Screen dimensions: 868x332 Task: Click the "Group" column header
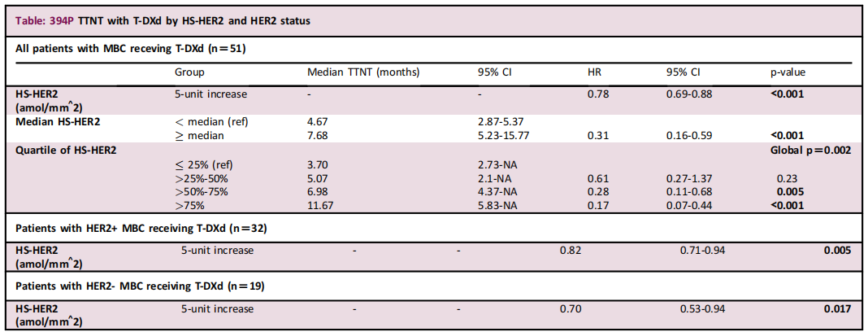[x=189, y=72]
